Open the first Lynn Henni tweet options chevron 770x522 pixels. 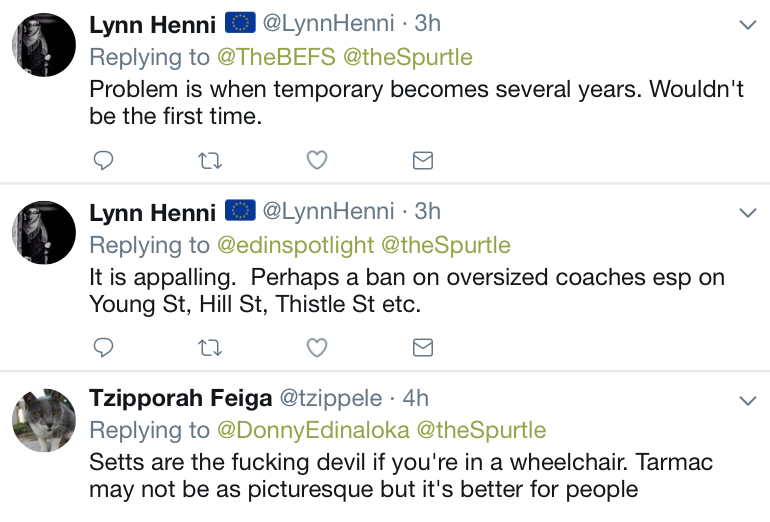[748, 25]
